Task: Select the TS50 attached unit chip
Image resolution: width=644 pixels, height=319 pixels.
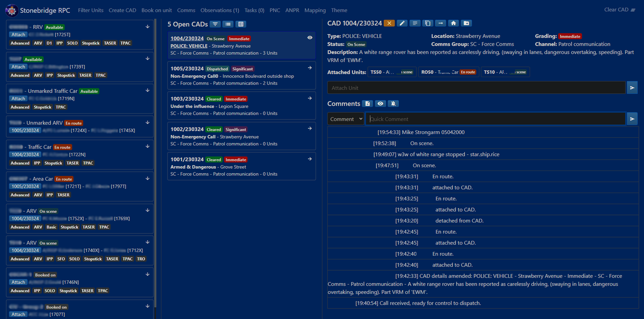Action: click(392, 72)
